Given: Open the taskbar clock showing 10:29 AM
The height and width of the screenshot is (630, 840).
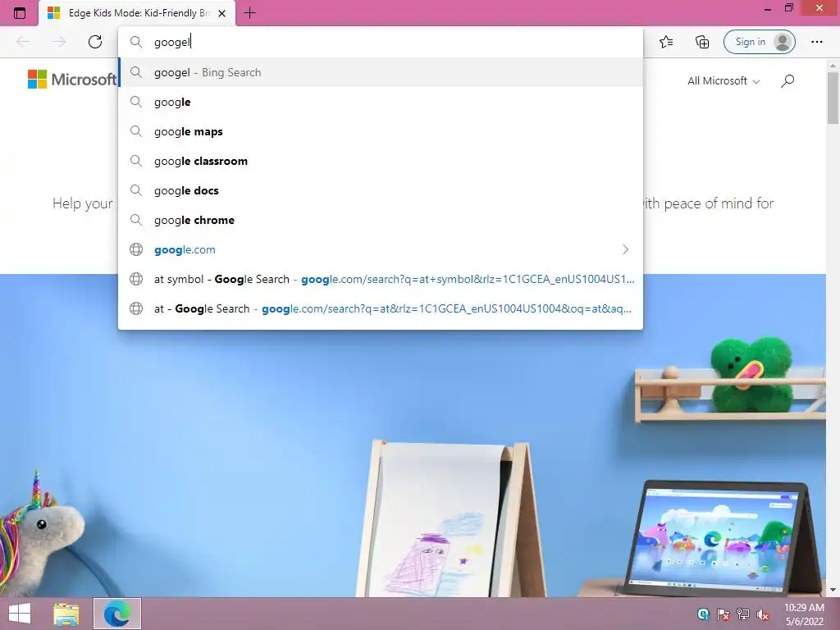Looking at the screenshot, I should 804,614.
